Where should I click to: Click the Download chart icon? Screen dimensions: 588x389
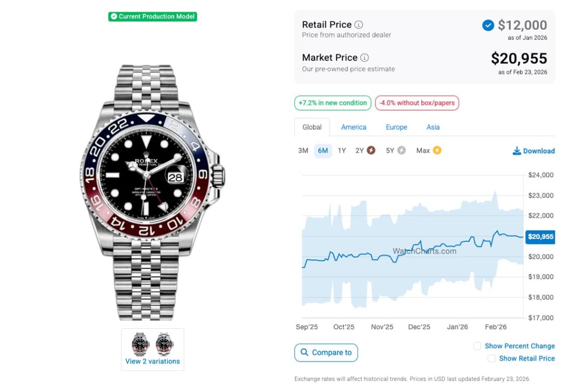click(x=516, y=151)
